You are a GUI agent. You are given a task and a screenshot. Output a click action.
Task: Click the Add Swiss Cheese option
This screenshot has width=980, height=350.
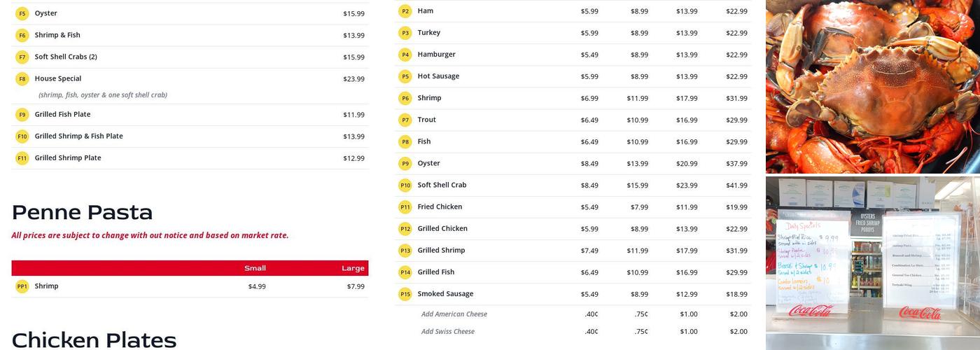(447, 332)
